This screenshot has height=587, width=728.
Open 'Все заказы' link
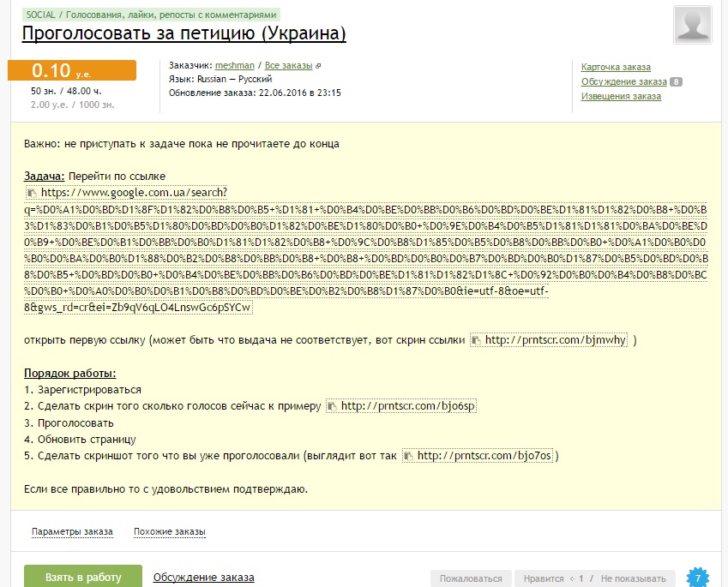point(288,65)
